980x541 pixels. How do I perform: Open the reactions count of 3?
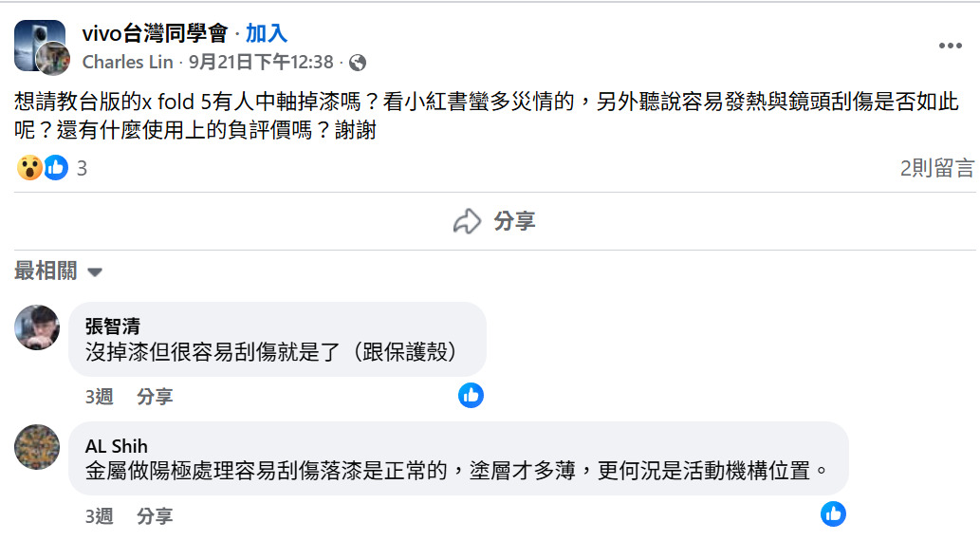point(82,168)
